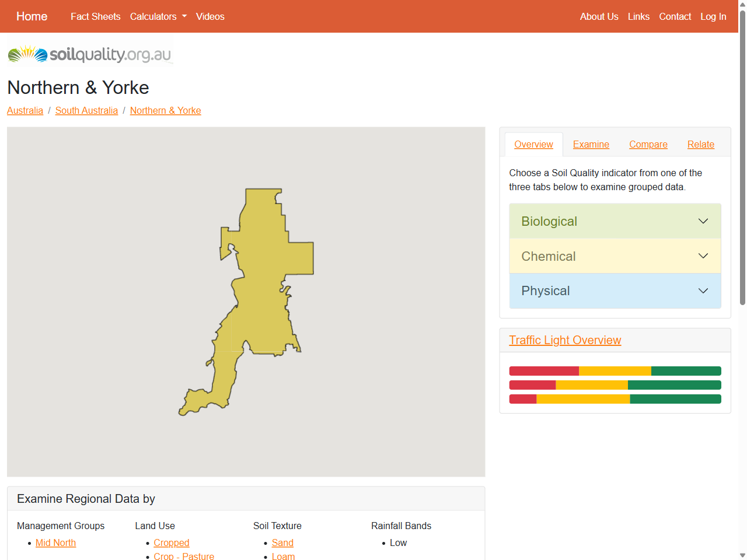Click South Australia breadcrumb link

pyautogui.click(x=86, y=111)
